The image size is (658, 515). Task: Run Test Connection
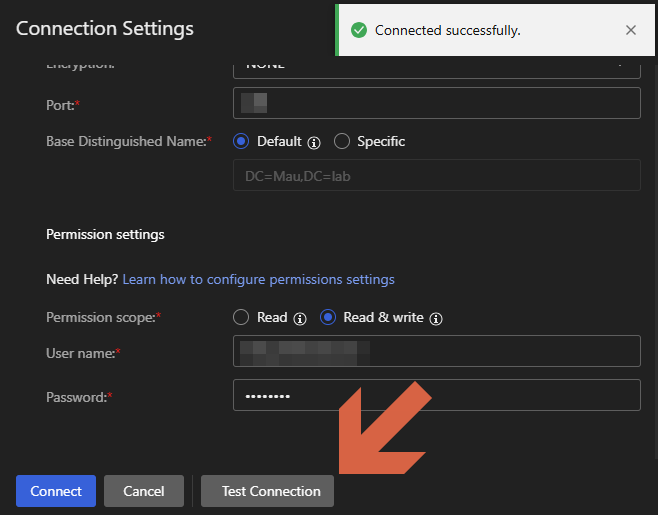tap(271, 491)
